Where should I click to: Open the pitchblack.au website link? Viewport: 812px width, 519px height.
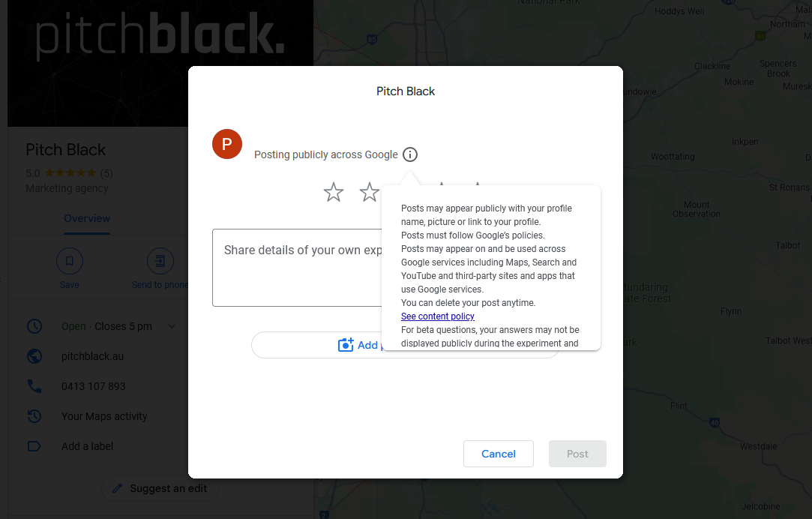[x=93, y=356]
